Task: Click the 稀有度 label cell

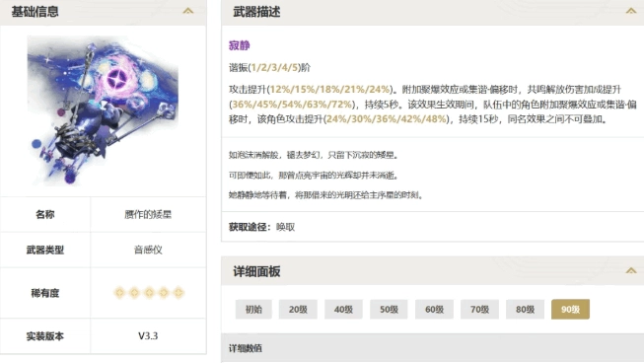Action: click(x=45, y=293)
